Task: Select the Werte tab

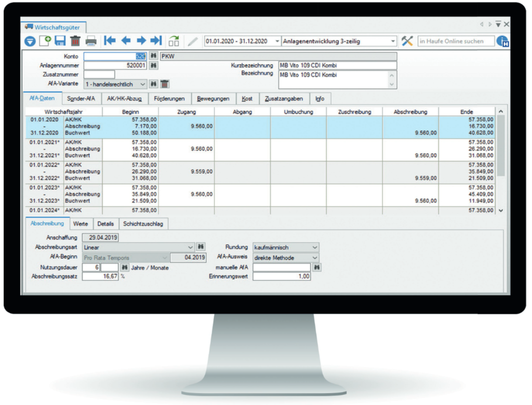Action: [x=81, y=224]
